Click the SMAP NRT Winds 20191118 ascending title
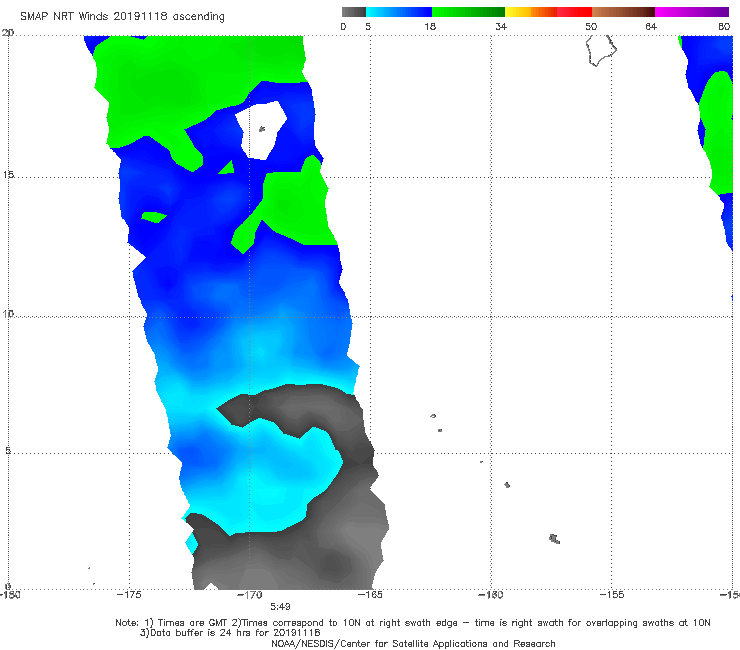The width and height of the screenshot is (740, 650). 122,16
